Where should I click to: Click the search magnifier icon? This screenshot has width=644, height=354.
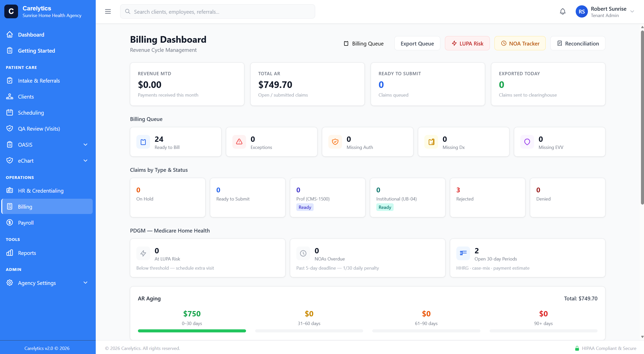128,12
